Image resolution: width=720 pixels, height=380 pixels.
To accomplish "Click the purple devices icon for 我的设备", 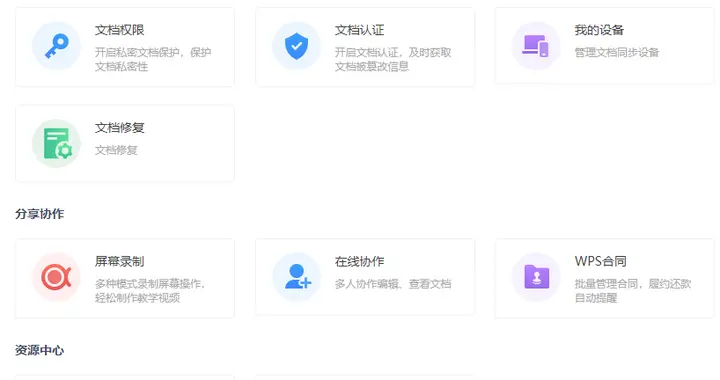I will pyautogui.click(x=536, y=46).
